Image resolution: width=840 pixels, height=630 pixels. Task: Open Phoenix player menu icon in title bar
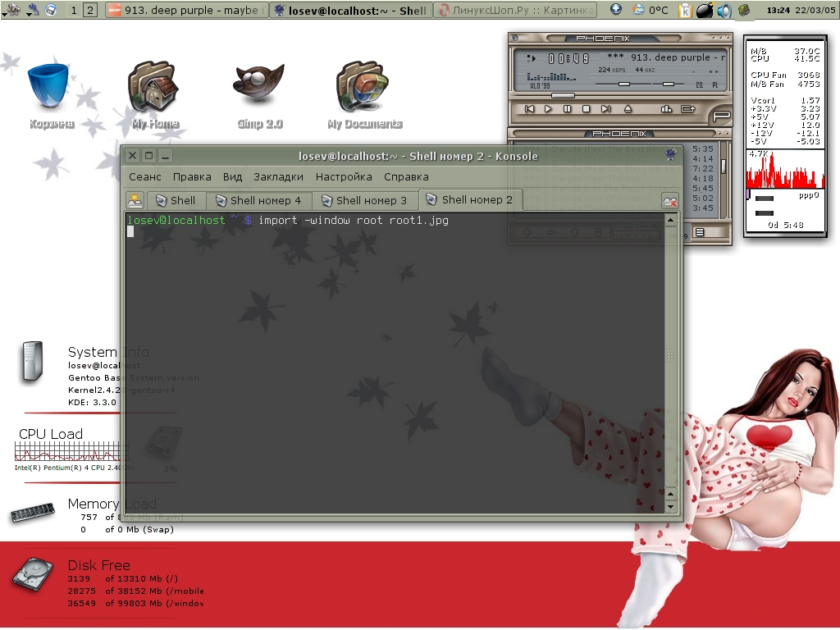[x=515, y=38]
